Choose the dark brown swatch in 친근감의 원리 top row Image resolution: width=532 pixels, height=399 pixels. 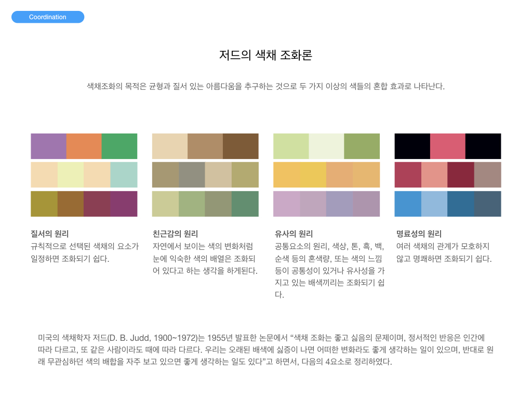pos(241,146)
